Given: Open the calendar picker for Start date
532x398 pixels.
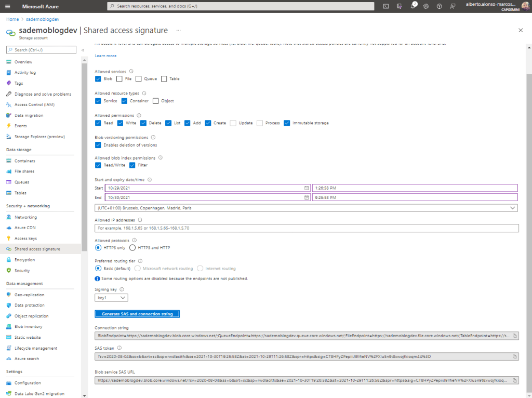Looking at the screenshot, I should (307, 188).
